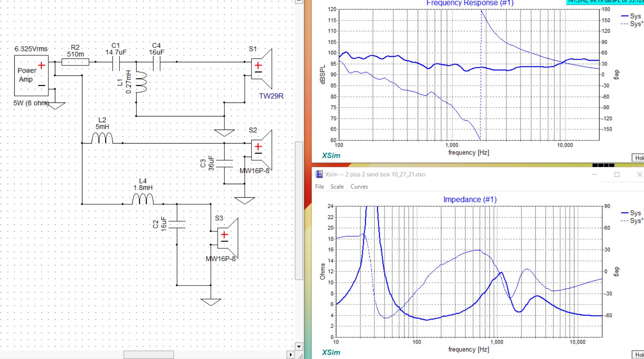644x359 pixels.
Task: Click XSim logo in Impedance graph
Action: tap(331, 352)
